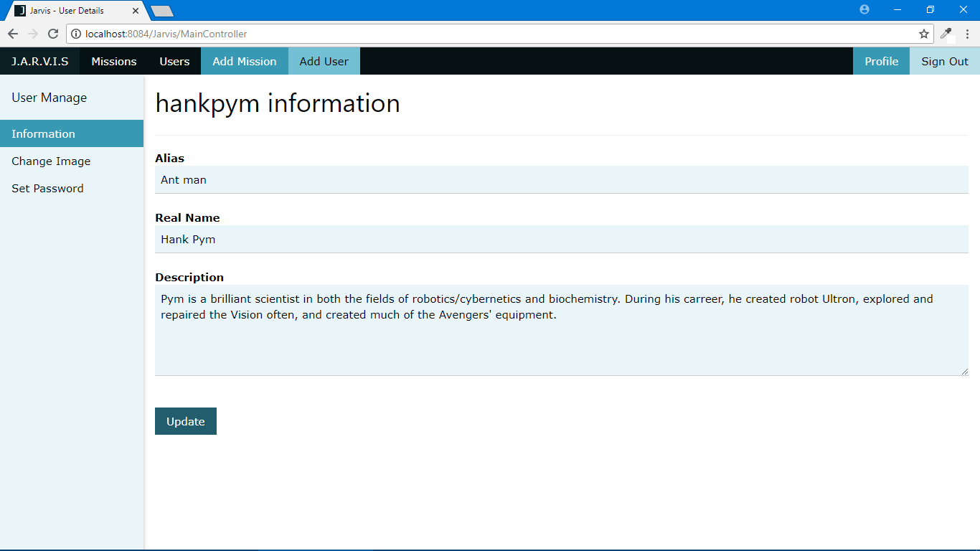Click the Jarvis favicon on the tab
Screen dimensions: 980x551
tap(20, 11)
